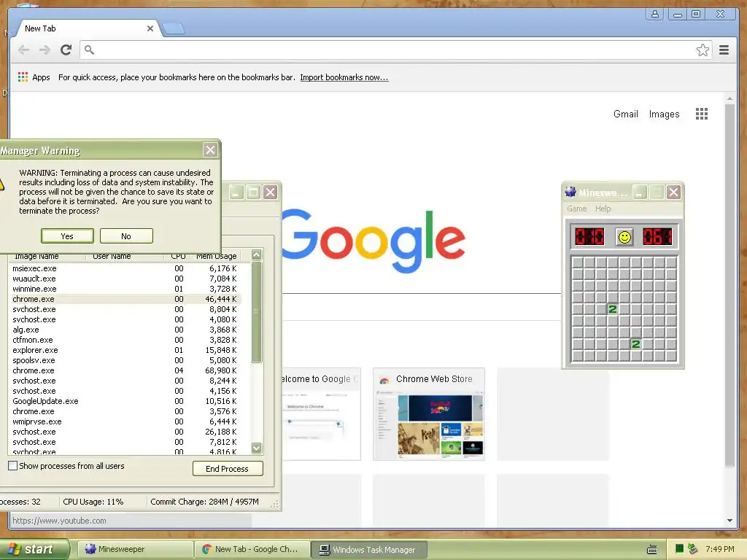Click Chrome's user profile icon
The image size is (747, 560).
point(655,14)
